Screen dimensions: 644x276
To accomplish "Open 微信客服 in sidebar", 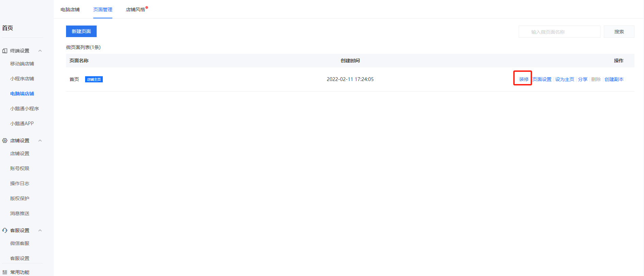I will [x=20, y=243].
